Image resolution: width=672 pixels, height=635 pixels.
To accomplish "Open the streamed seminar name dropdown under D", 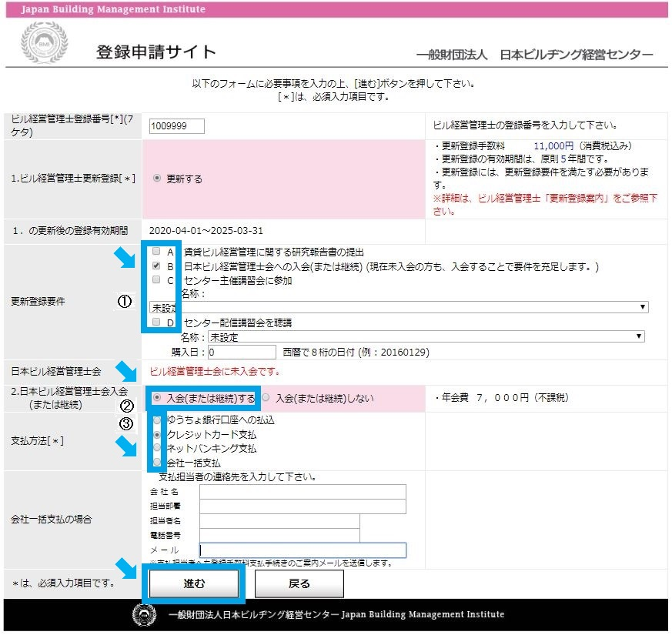I will 426,336.
